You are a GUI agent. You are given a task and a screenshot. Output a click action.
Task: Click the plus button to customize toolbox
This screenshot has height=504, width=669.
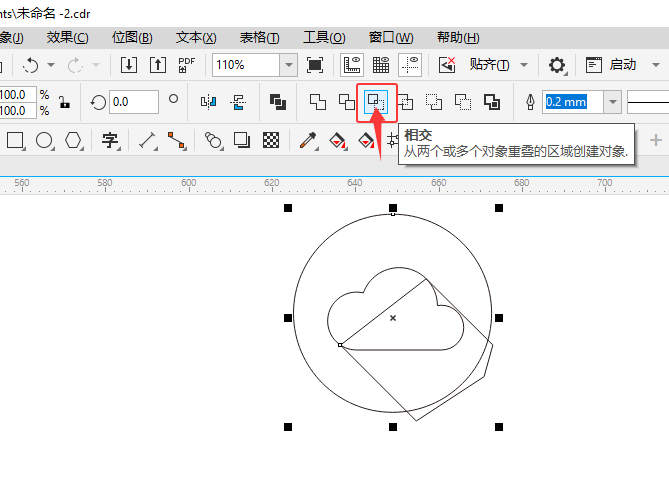pyautogui.click(x=656, y=140)
